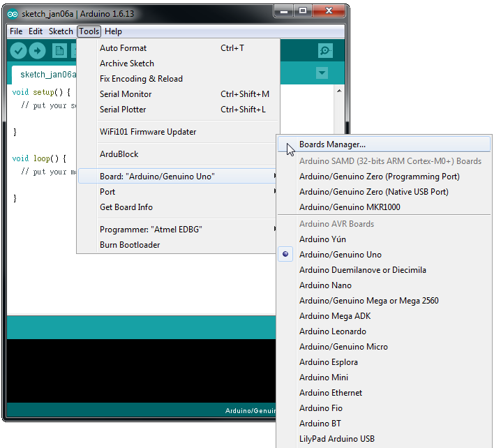Open the File menu

coord(16,31)
